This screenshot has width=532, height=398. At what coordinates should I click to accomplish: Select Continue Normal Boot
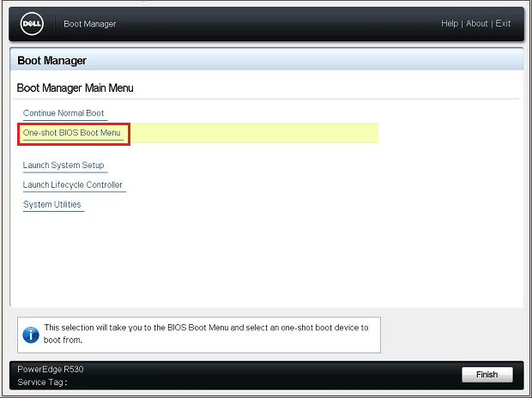click(x=63, y=113)
